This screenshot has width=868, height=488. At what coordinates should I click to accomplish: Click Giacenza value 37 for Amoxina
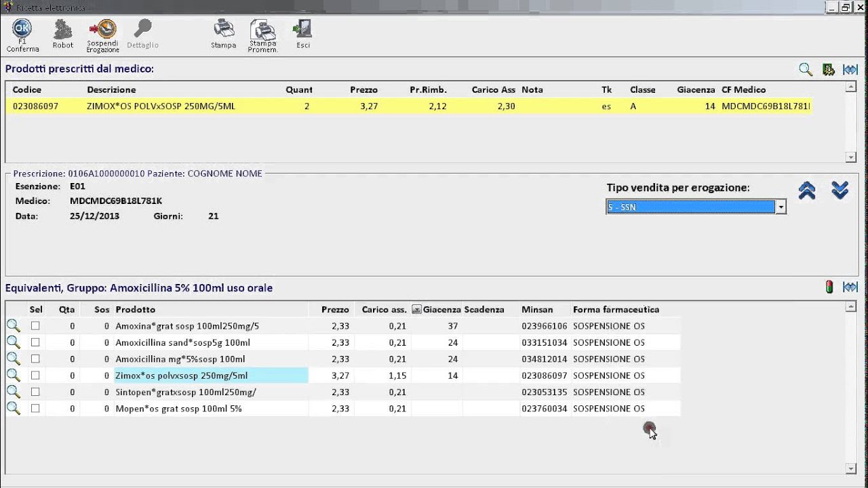pos(452,326)
